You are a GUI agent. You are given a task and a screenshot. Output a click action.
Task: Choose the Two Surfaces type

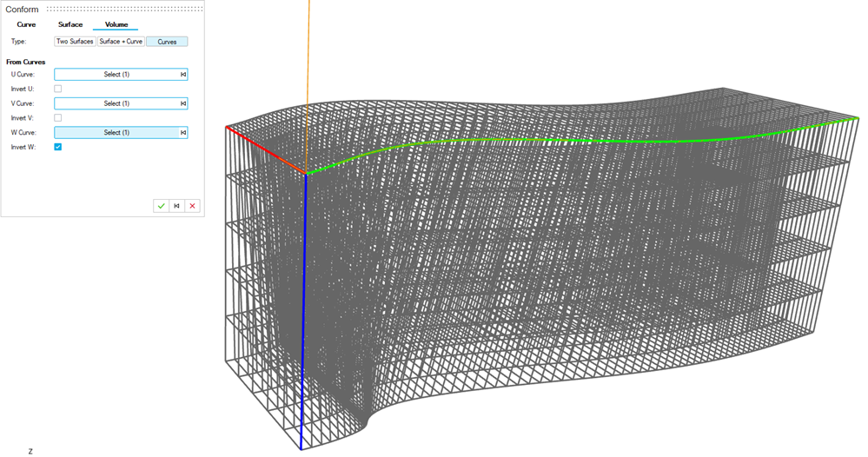[x=75, y=42]
